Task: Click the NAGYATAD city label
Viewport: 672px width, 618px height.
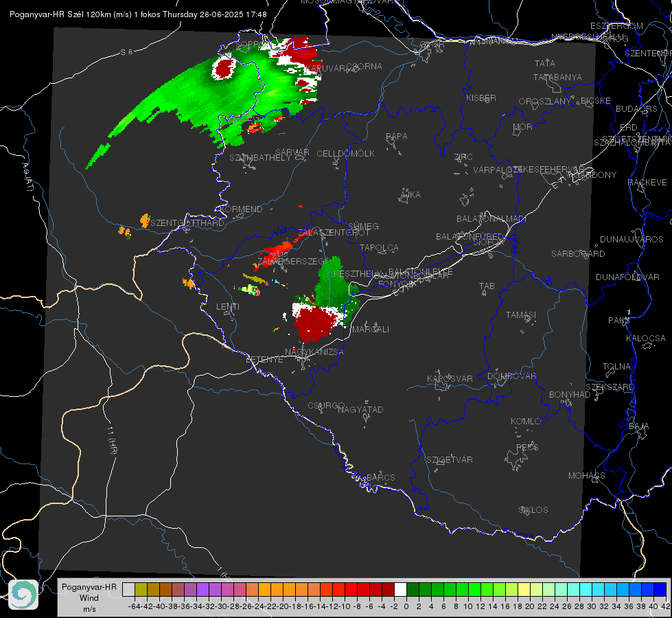Action: [x=360, y=409]
